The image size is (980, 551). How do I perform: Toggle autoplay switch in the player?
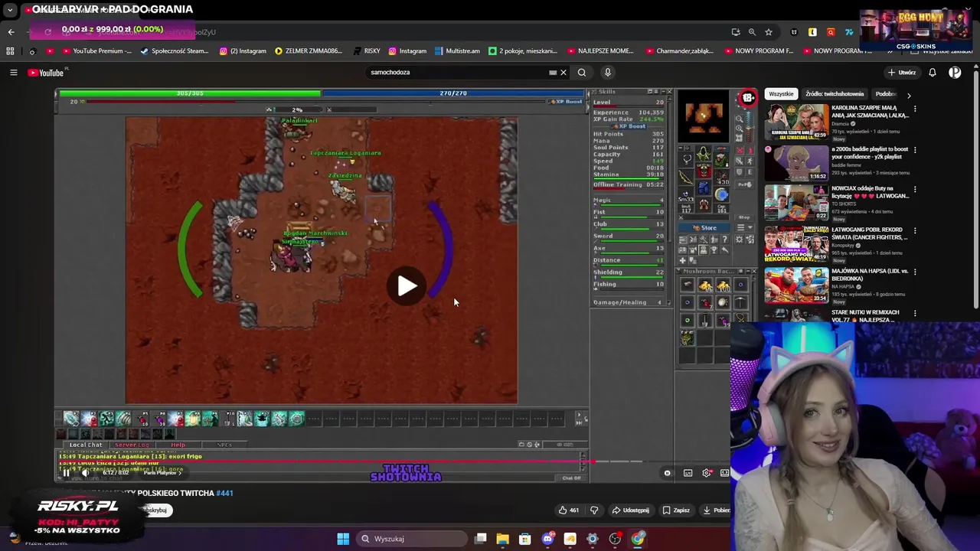(667, 473)
